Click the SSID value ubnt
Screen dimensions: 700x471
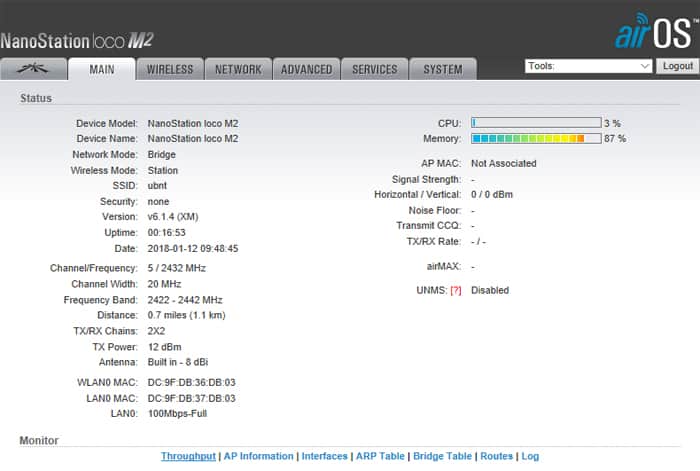[x=157, y=186]
